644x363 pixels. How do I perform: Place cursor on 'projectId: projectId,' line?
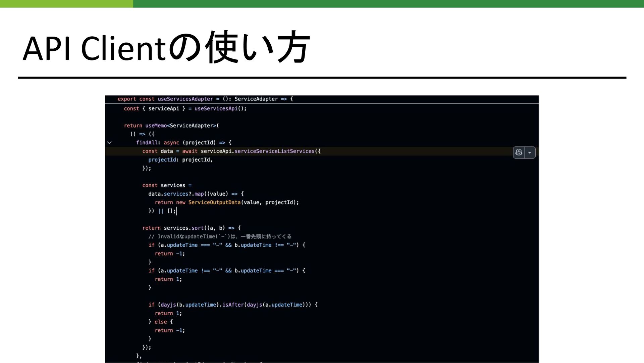pyautogui.click(x=180, y=160)
